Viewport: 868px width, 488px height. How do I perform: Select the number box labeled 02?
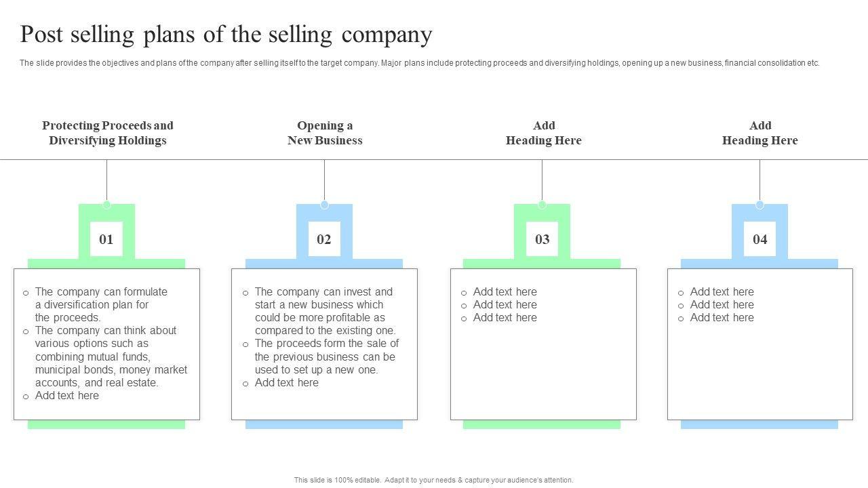(x=324, y=239)
